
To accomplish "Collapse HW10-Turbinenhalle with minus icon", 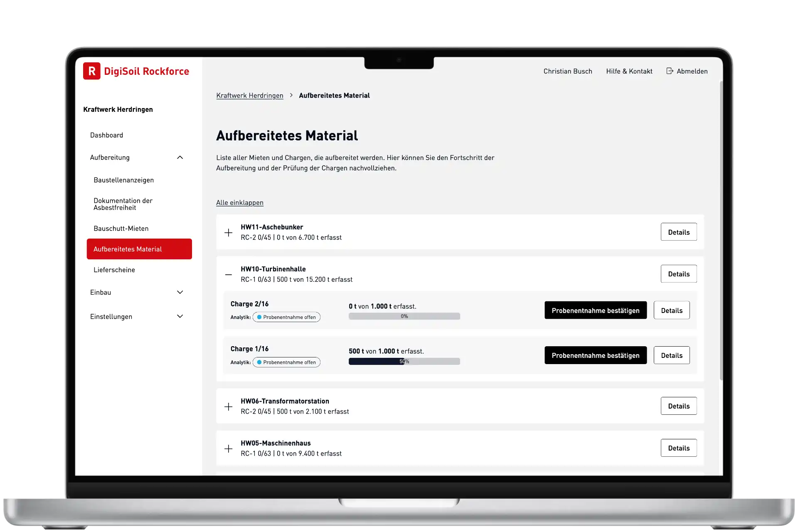I will pyautogui.click(x=228, y=274).
